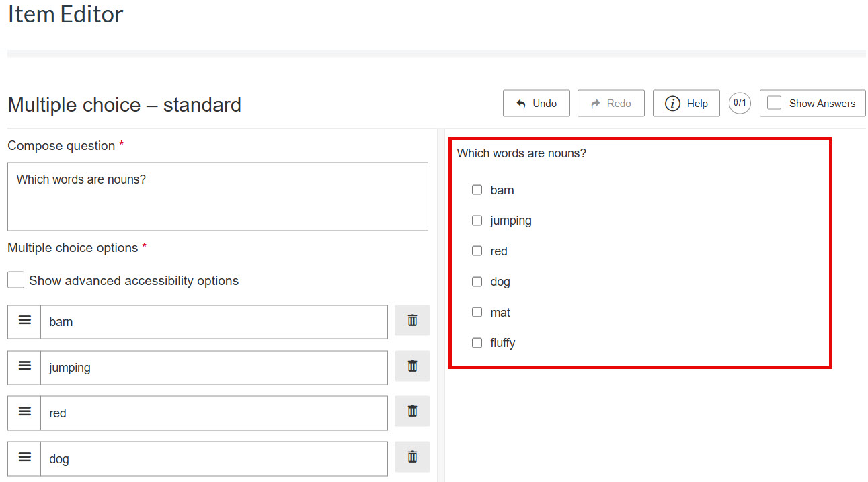Check the dog answer in the preview
The image size is (868, 482).
click(477, 282)
